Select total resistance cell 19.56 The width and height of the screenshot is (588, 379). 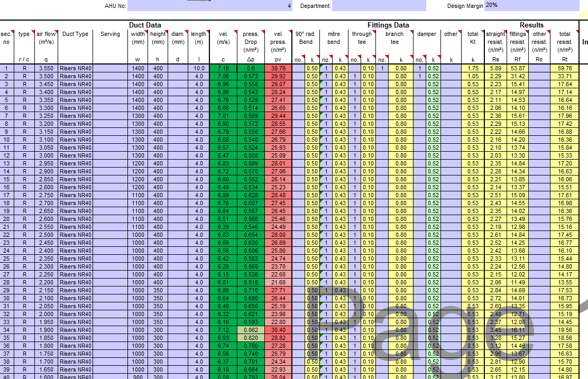[565, 330]
